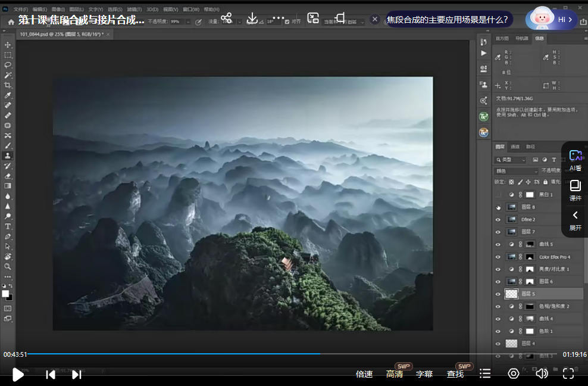
Task: Open the video volume control
Action: [x=541, y=373]
